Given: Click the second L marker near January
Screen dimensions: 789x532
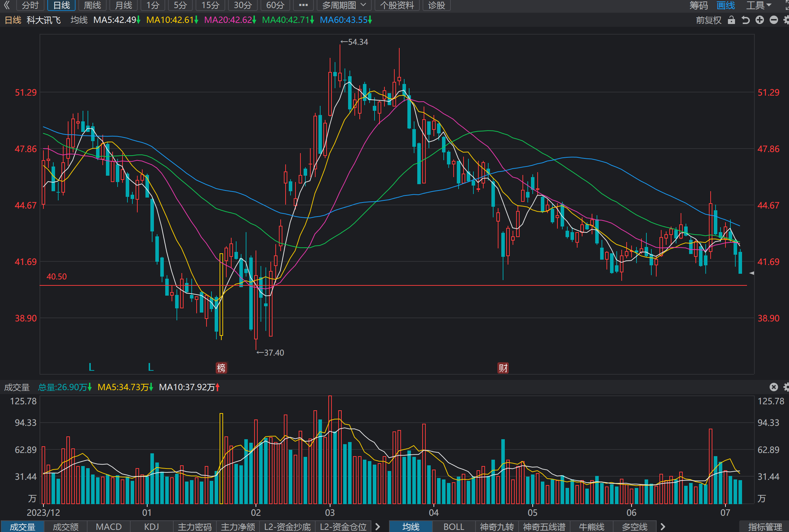Looking at the screenshot, I should (151, 367).
